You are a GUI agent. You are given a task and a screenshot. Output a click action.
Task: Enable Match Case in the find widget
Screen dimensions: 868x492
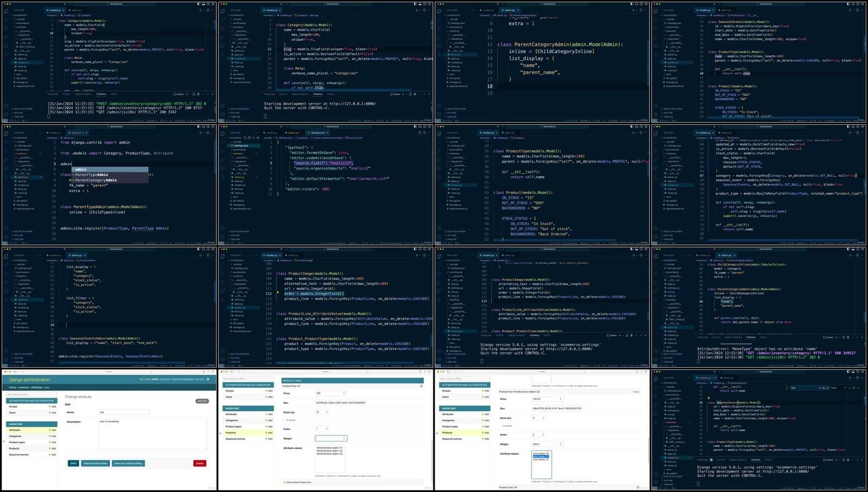(819, 388)
